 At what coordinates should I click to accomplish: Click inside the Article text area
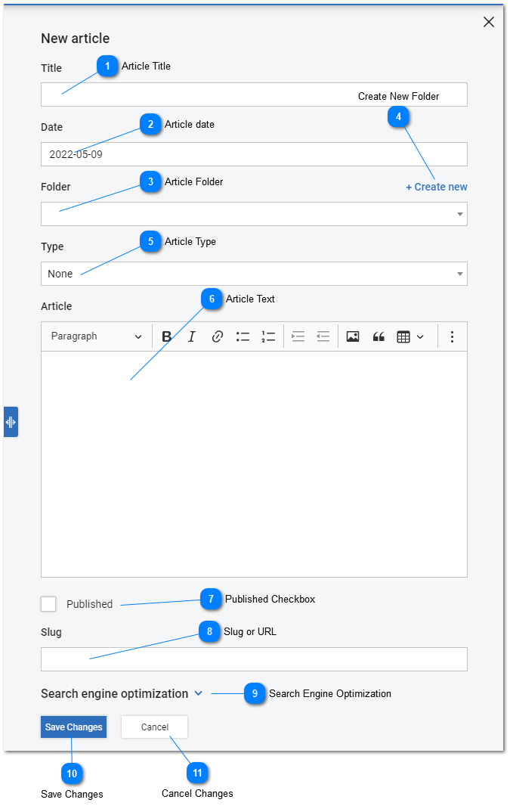pos(254,464)
